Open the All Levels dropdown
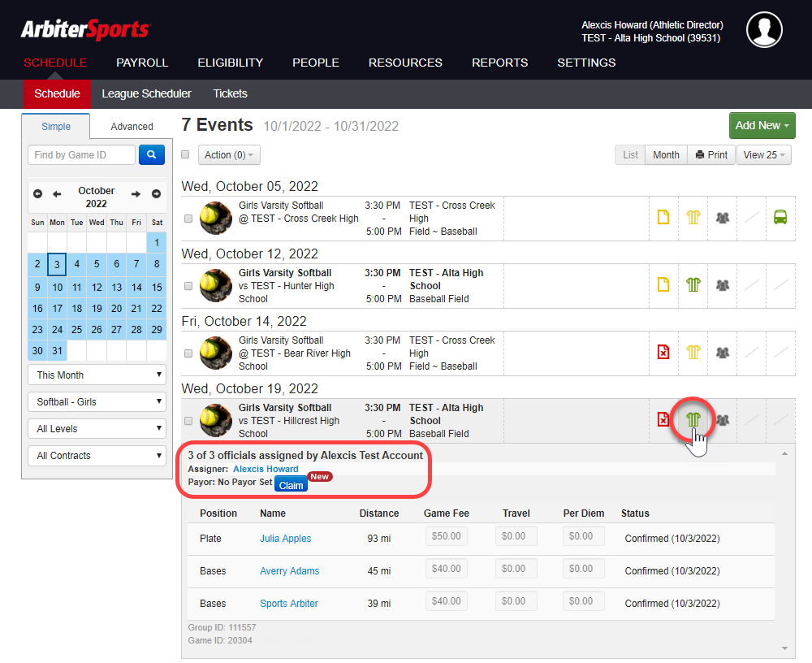 [x=97, y=429]
